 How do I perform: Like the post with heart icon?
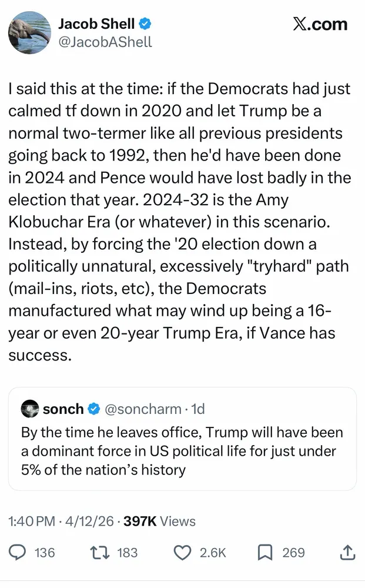coord(184,553)
